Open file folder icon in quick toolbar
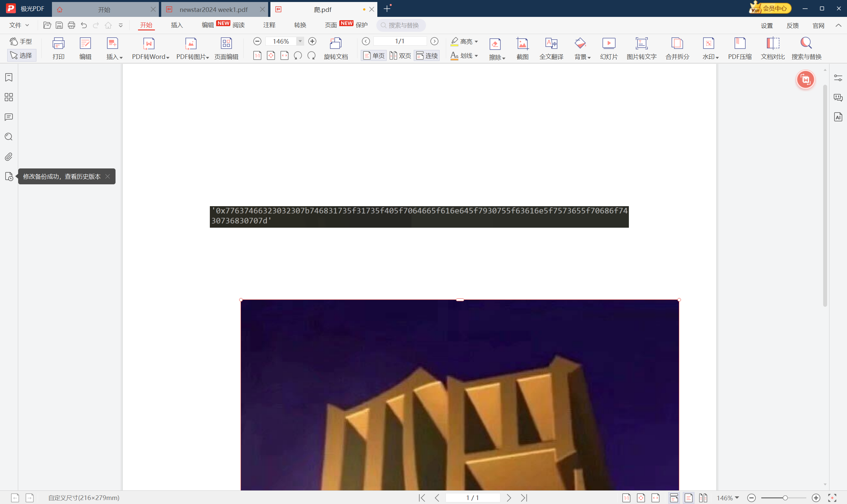The height and width of the screenshot is (504, 847). (47, 25)
